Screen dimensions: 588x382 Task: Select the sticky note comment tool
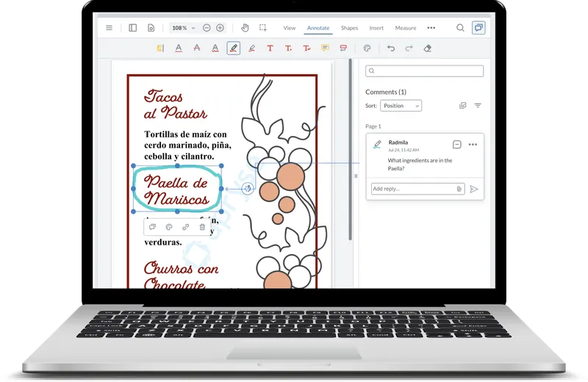(325, 48)
